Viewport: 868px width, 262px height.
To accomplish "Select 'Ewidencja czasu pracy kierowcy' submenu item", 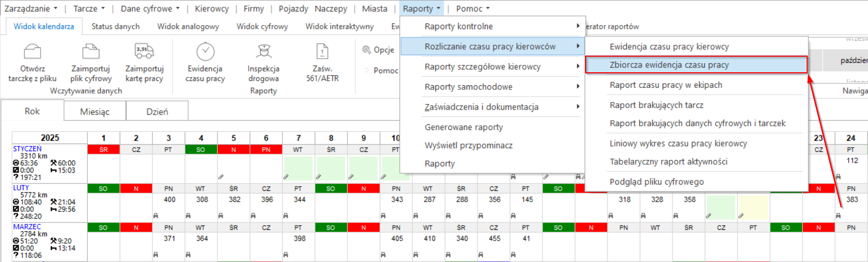I will 696,46.
